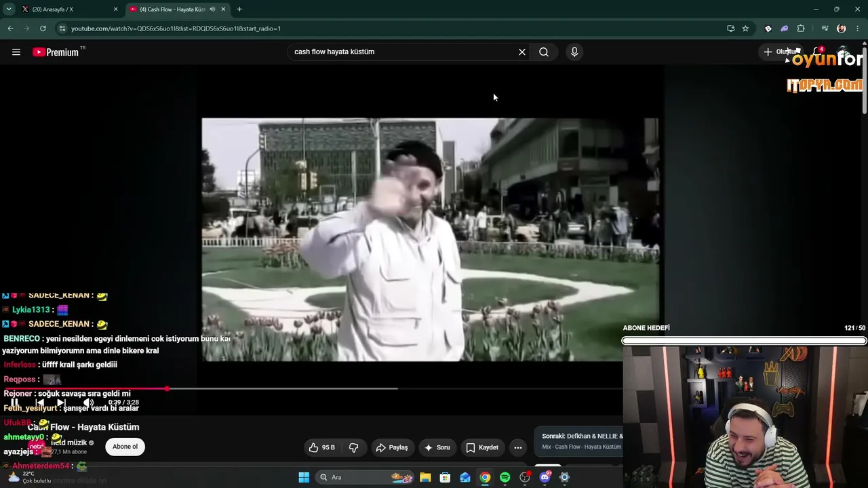
Task: Clear the search box with X
Action: tap(522, 52)
